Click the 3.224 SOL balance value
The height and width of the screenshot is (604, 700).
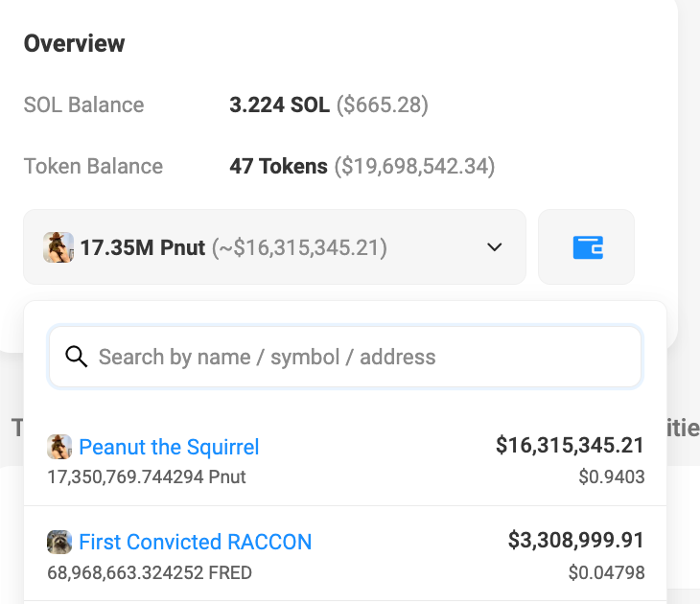tap(280, 105)
